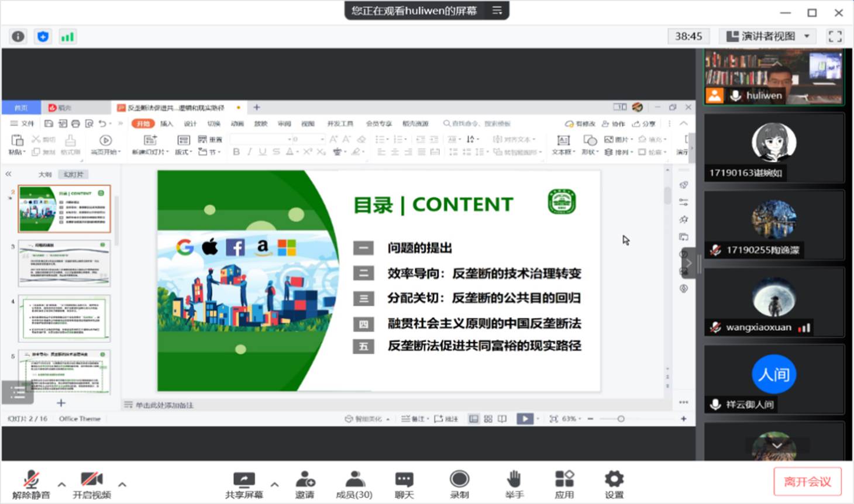Expand audio options arrow next to mute

61,484
